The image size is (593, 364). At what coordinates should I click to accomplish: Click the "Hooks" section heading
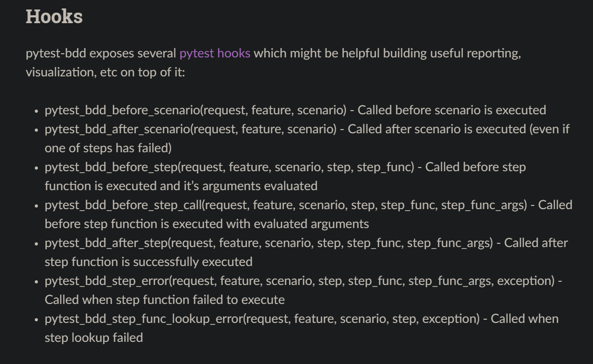coord(54,17)
